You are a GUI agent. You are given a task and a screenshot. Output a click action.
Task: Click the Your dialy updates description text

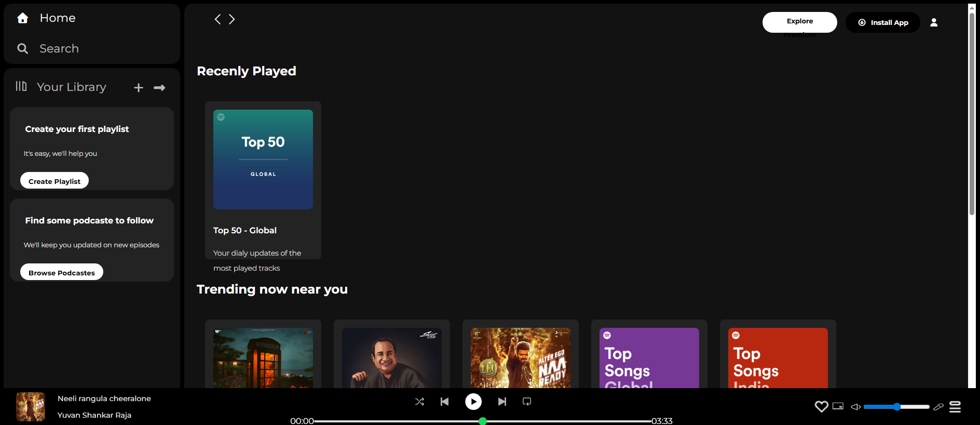click(x=257, y=260)
